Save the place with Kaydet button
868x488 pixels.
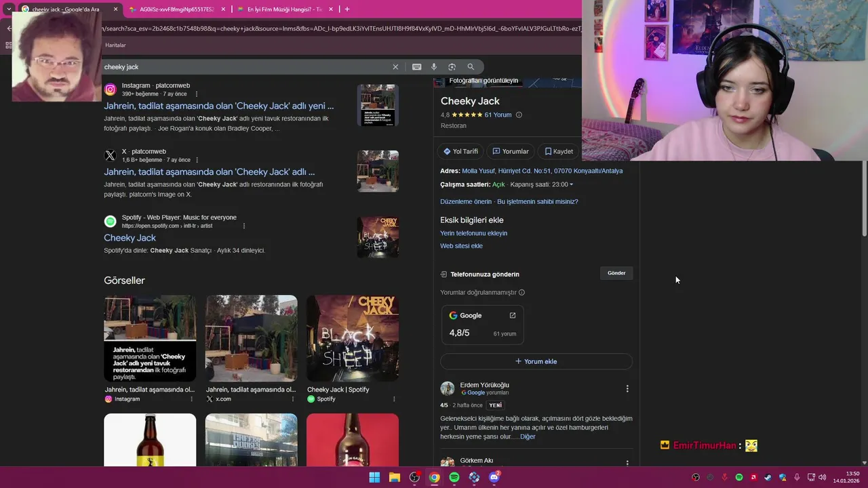point(559,151)
